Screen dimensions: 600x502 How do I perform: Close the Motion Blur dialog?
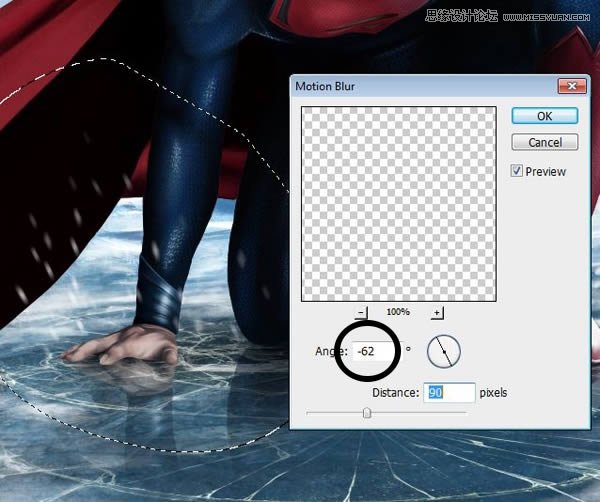572,86
